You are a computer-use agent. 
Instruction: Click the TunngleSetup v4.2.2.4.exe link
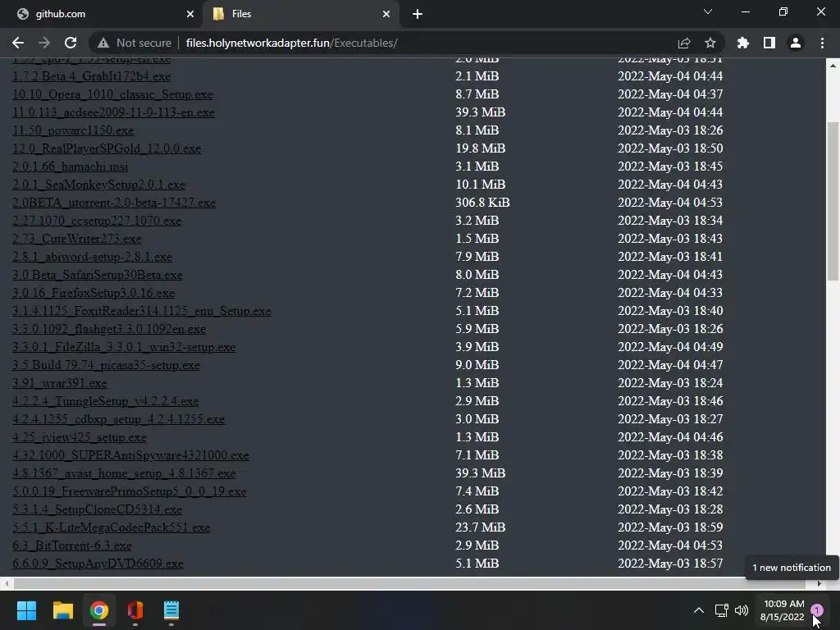(x=106, y=401)
